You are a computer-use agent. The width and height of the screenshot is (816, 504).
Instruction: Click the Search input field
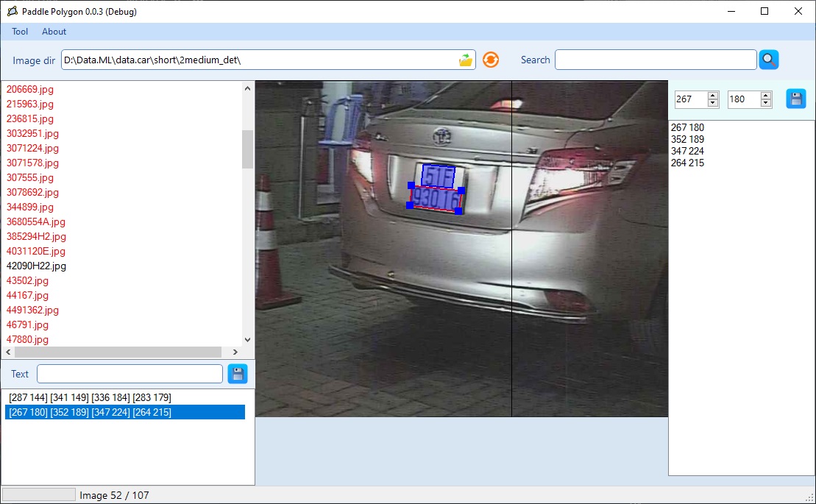[x=655, y=60]
